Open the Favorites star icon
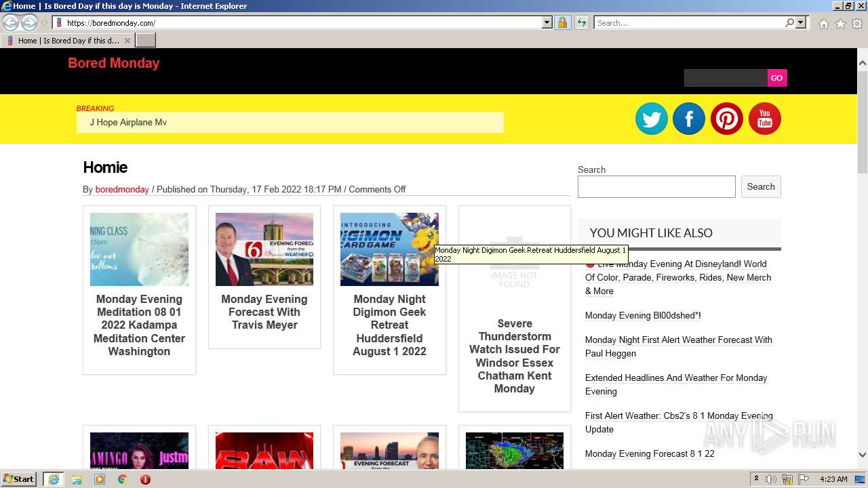This screenshot has width=868, height=488. coord(840,24)
